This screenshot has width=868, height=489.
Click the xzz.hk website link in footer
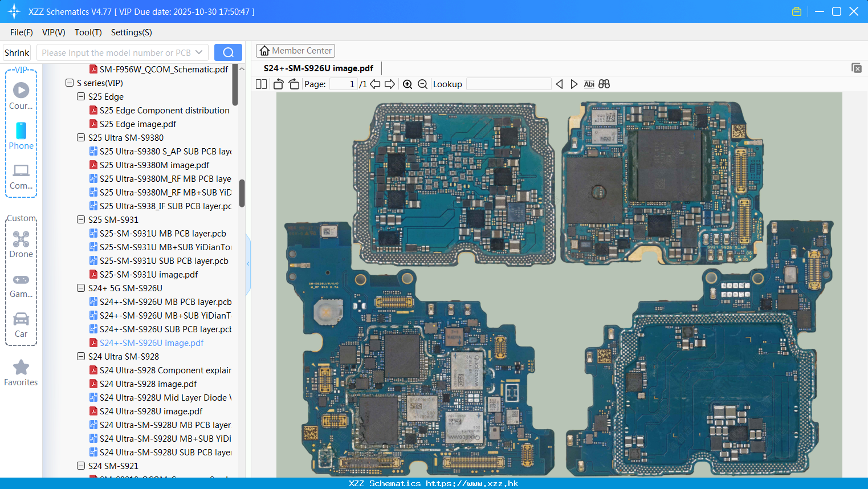[x=472, y=483]
